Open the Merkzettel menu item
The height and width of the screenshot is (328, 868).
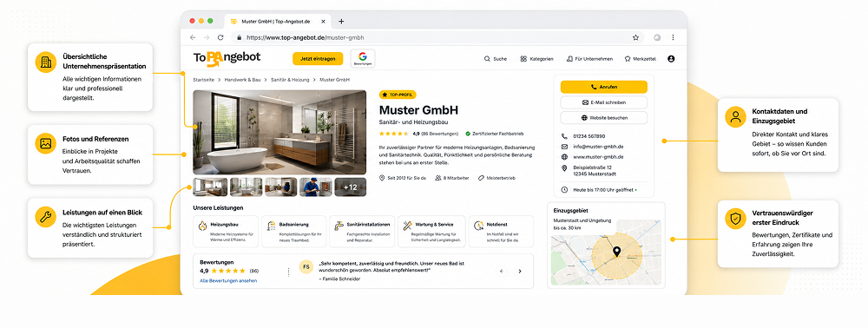pyautogui.click(x=641, y=59)
